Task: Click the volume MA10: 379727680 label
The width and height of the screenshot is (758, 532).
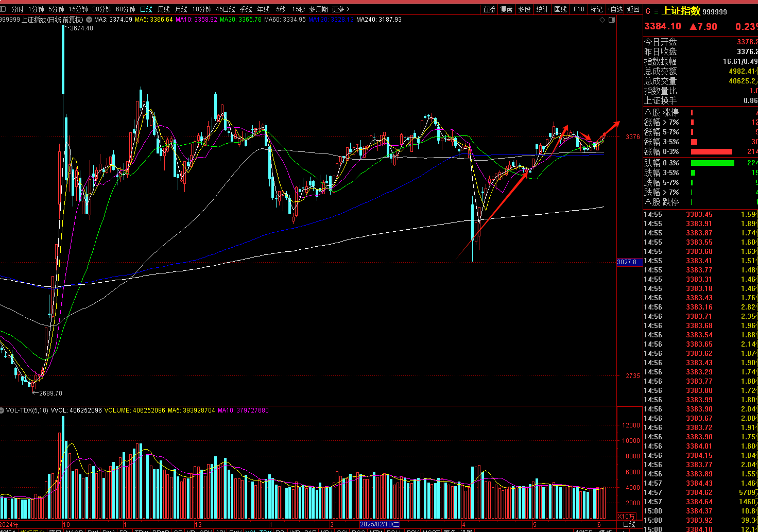Action: coord(243,410)
